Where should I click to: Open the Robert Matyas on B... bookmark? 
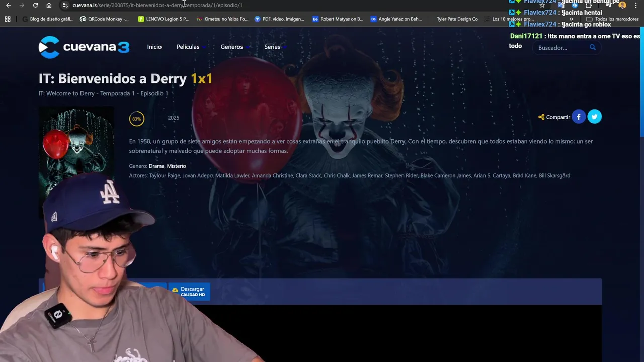(x=338, y=19)
